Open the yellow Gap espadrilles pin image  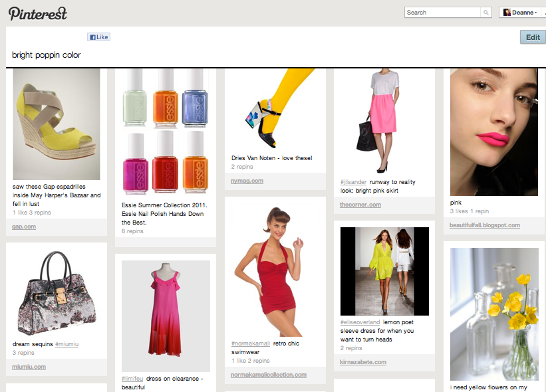(x=57, y=124)
